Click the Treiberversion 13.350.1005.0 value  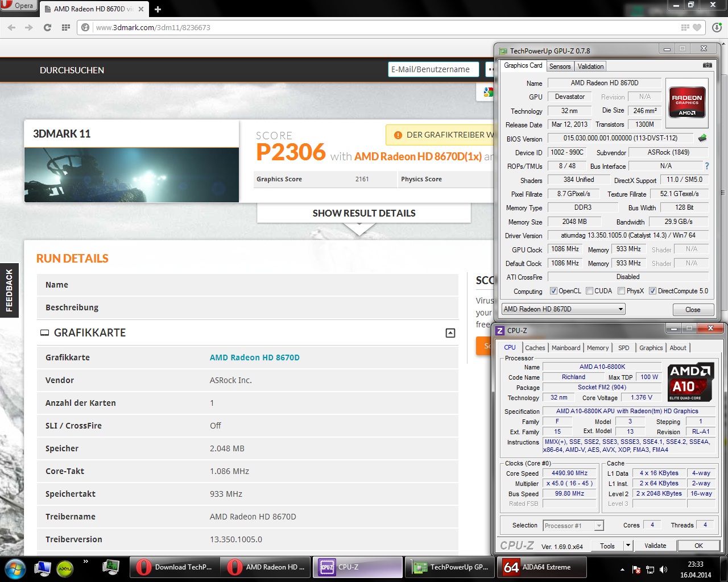coord(236,539)
